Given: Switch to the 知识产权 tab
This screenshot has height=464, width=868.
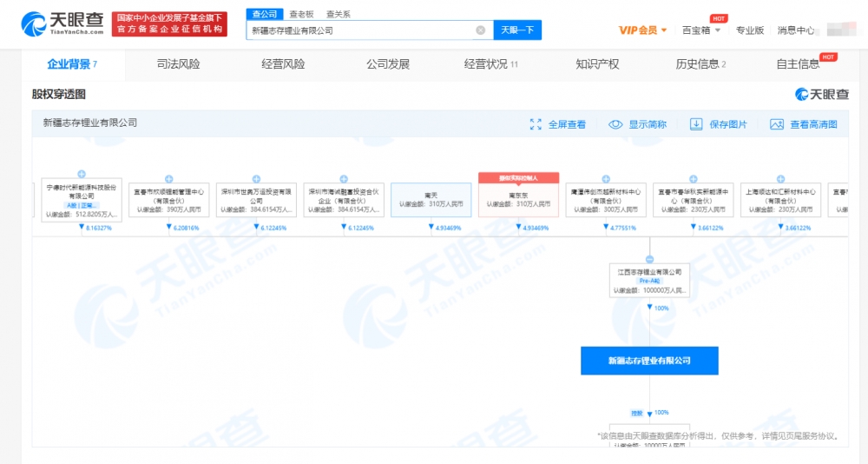Looking at the screenshot, I should point(597,64).
